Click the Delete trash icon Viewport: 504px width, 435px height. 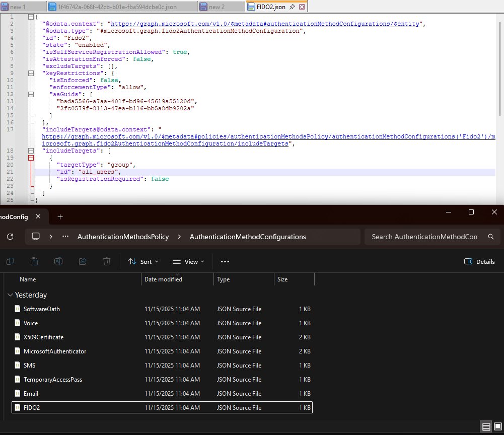click(106, 261)
